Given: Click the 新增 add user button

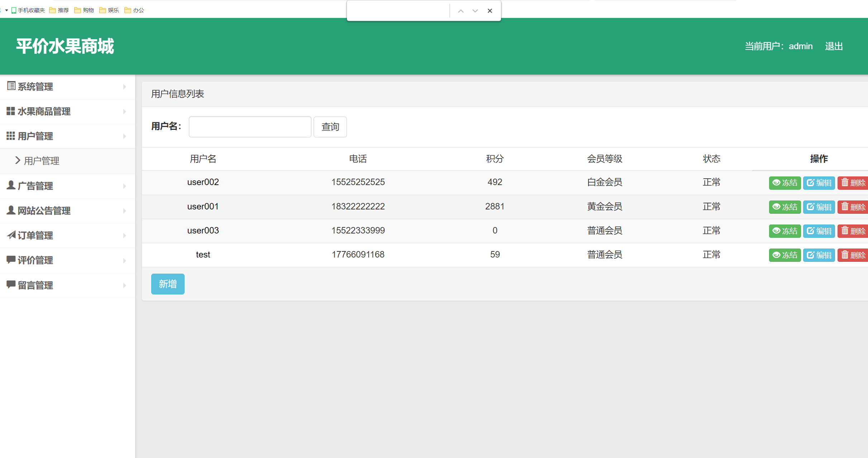Looking at the screenshot, I should pyautogui.click(x=168, y=284).
